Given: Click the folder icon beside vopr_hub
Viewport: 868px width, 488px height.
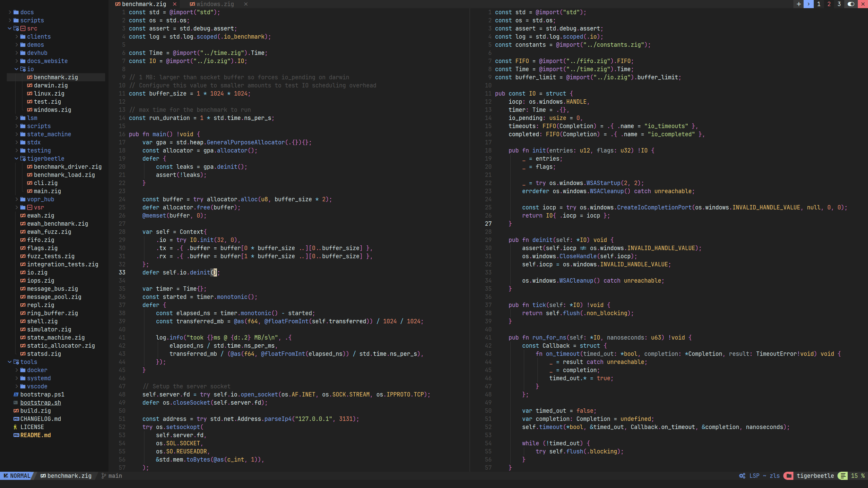Looking at the screenshot, I should click(x=23, y=199).
